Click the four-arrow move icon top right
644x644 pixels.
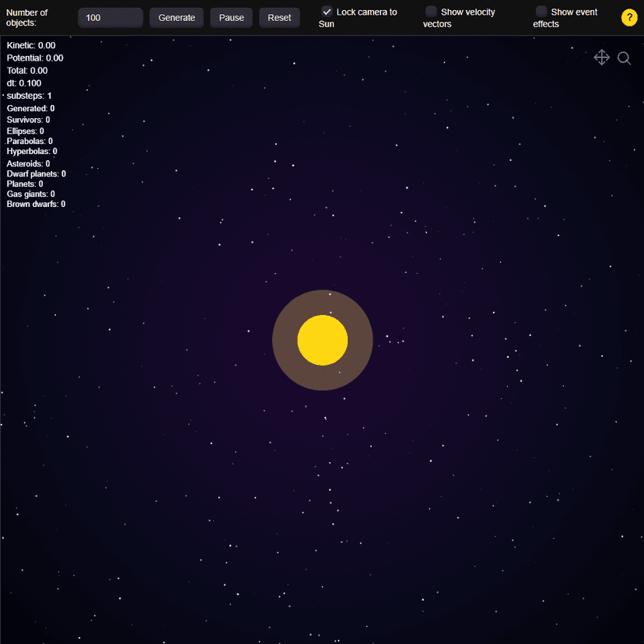(x=602, y=58)
